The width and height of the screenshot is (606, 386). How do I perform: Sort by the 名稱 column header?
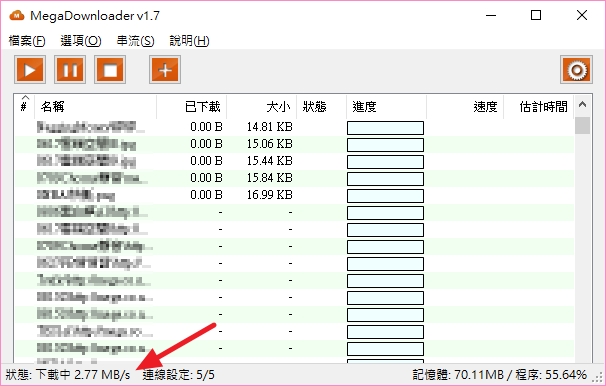tap(95, 106)
